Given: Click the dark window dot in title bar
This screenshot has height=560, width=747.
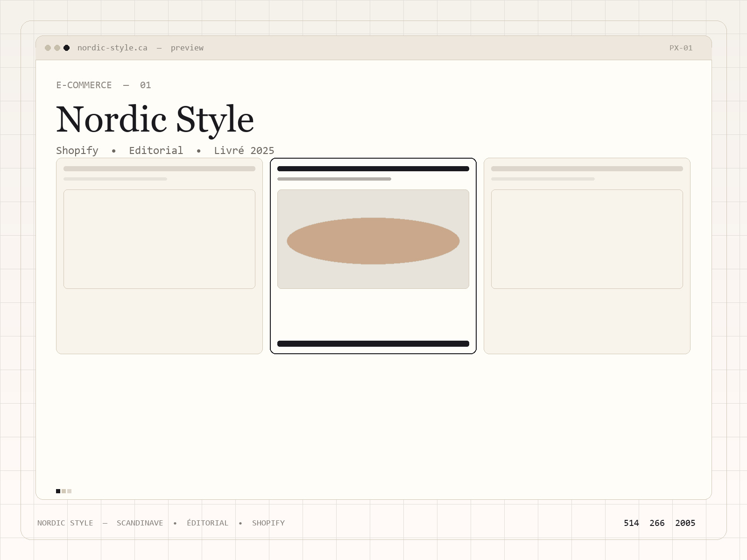Looking at the screenshot, I should point(67,48).
